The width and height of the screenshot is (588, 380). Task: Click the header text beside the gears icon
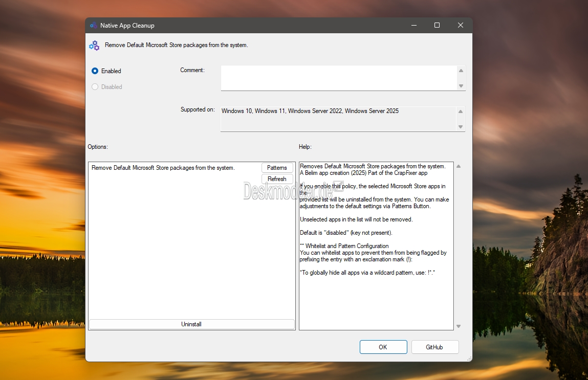(x=177, y=45)
